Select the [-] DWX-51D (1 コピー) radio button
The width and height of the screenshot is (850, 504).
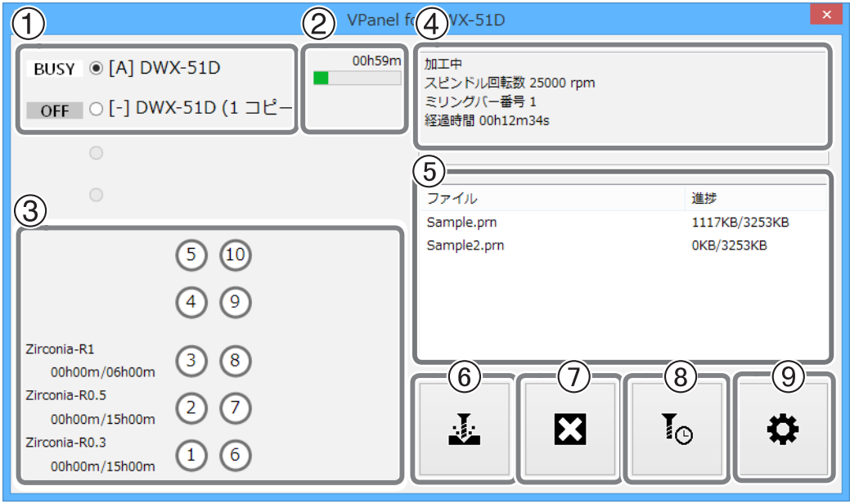click(x=97, y=109)
